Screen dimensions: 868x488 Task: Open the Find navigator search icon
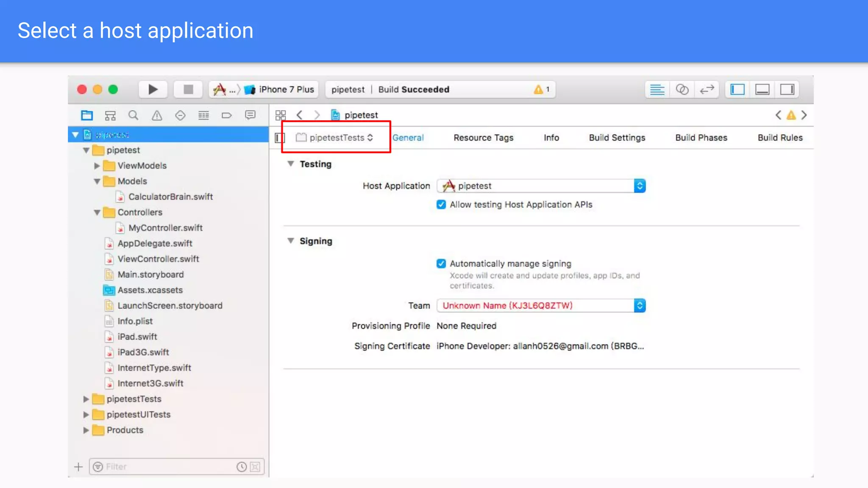tap(134, 115)
